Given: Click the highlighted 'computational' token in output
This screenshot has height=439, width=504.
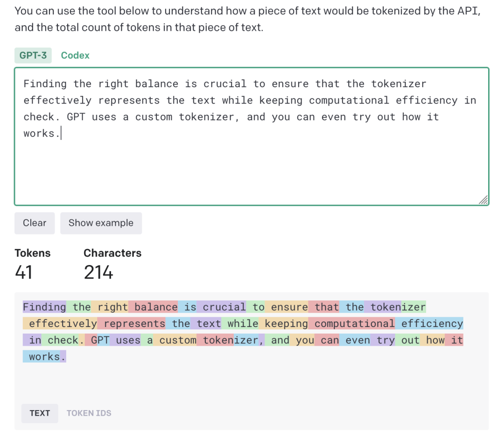Looking at the screenshot, I should tap(354, 324).
